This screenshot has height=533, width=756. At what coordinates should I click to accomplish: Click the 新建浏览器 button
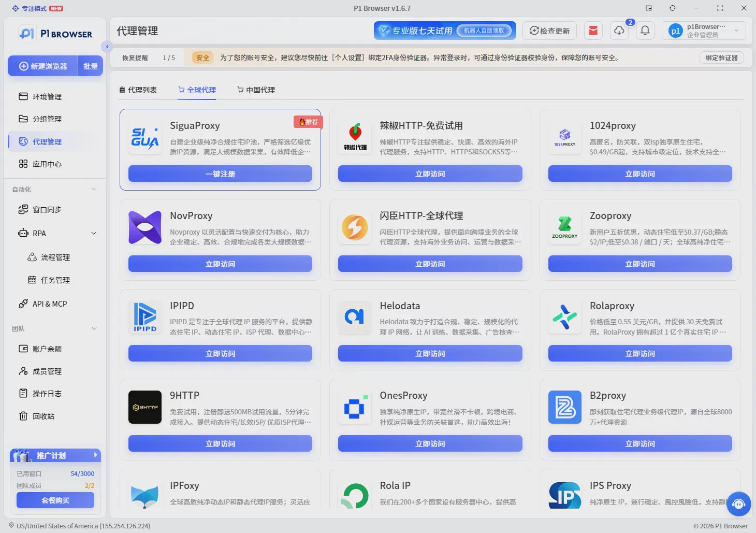(43, 66)
